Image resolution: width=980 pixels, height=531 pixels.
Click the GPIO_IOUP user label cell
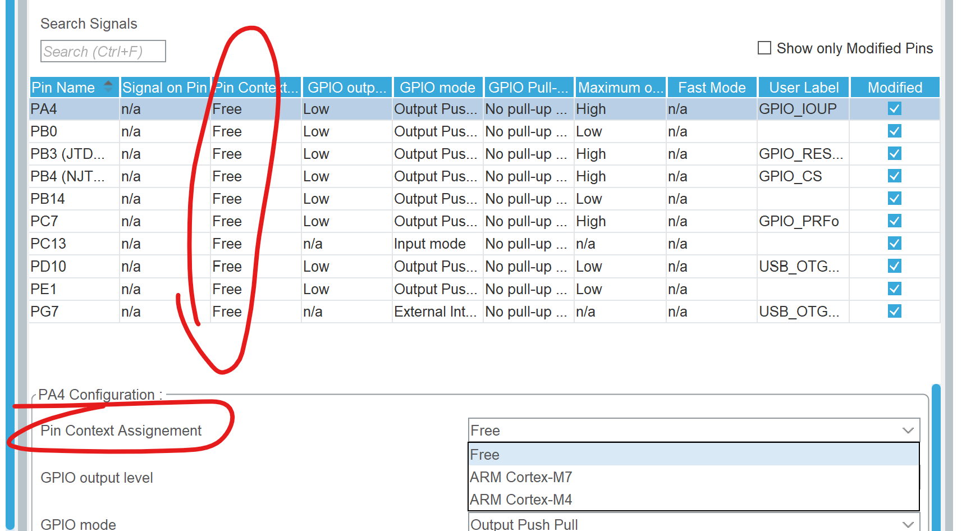(x=798, y=108)
